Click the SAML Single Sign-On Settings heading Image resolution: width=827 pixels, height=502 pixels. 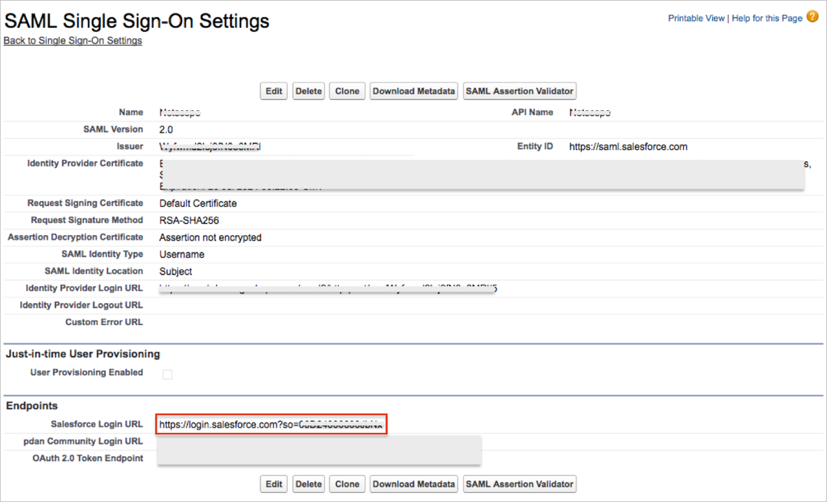tap(137, 20)
